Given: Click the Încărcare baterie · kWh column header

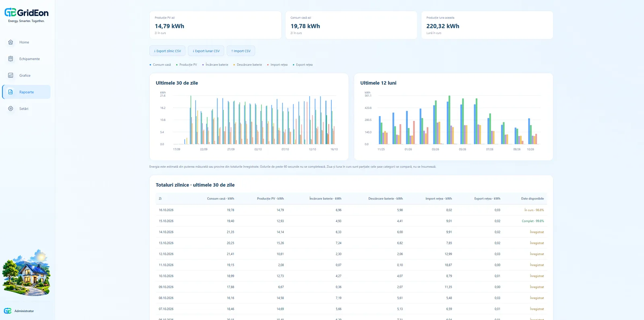Looking at the screenshot, I should (325, 199).
